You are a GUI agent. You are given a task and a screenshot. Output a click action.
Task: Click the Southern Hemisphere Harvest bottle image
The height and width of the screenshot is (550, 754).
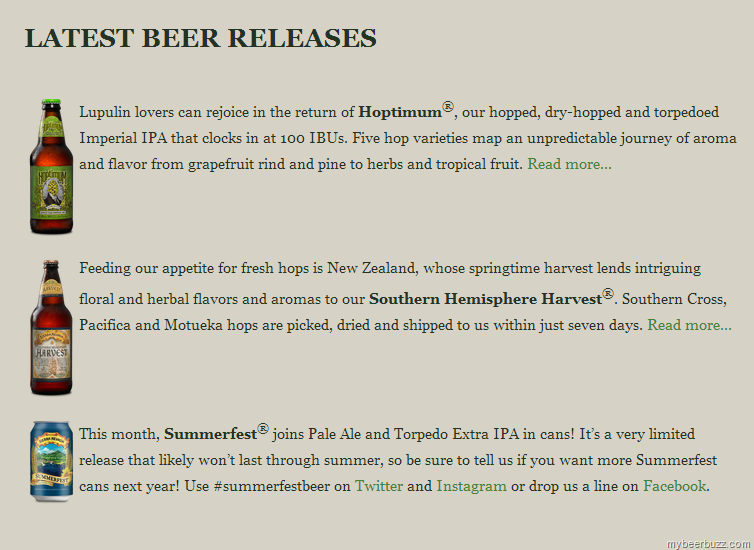click(x=51, y=327)
